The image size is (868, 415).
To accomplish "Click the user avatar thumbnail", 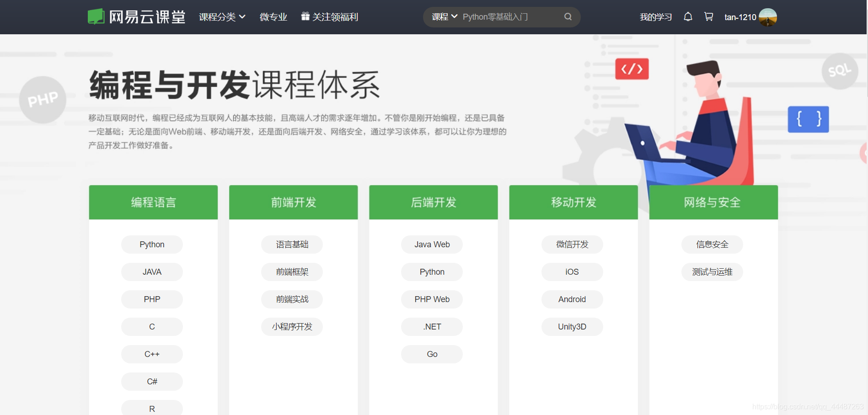I will (x=768, y=17).
